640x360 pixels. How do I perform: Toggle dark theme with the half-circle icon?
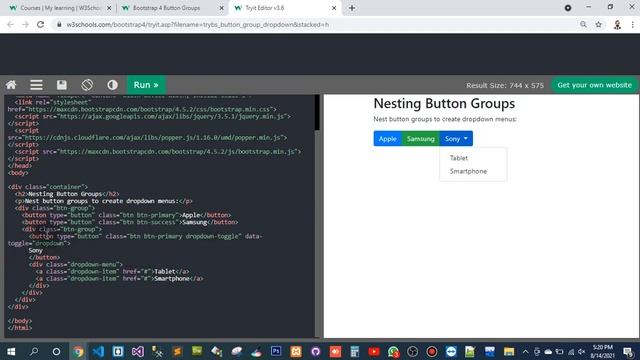click(x=112, y=85)
